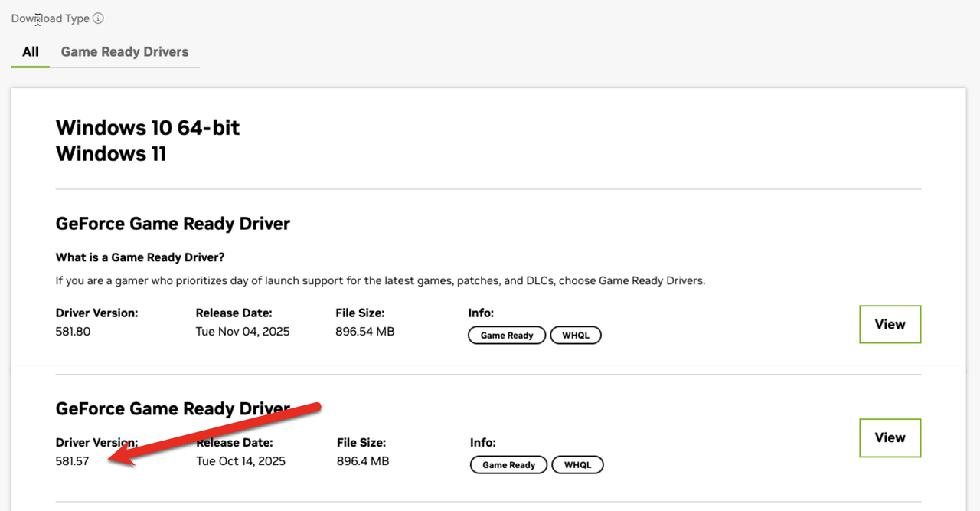Click the Game Ready badge for driver 581.57
Viewport: 980px width, 511px height.
(508, 465)
